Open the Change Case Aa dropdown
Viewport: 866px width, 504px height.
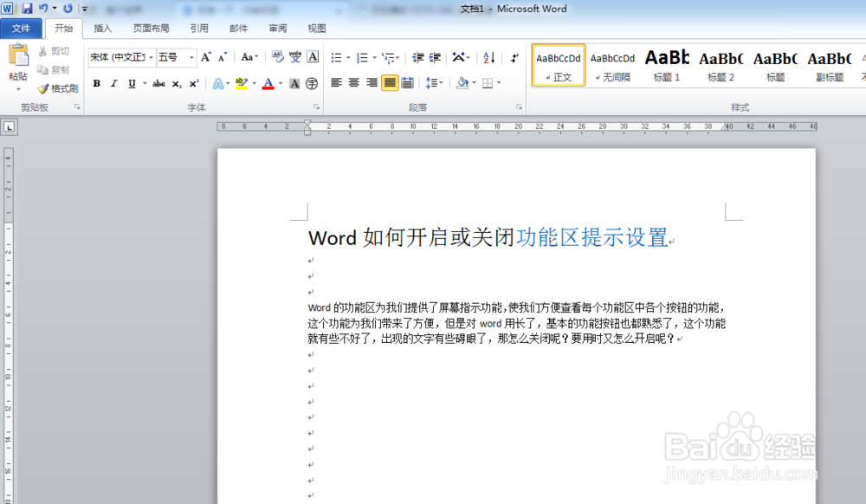(x=249, y=57)
